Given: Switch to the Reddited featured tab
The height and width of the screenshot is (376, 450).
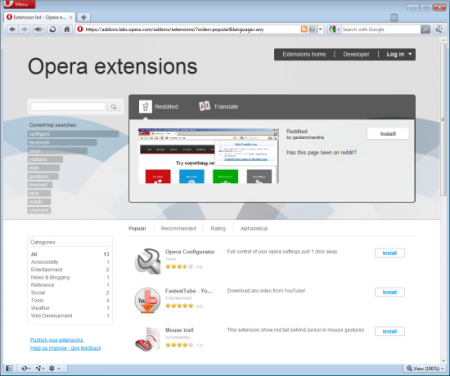Looking at the screenshot, I should (x=159, y=107).
